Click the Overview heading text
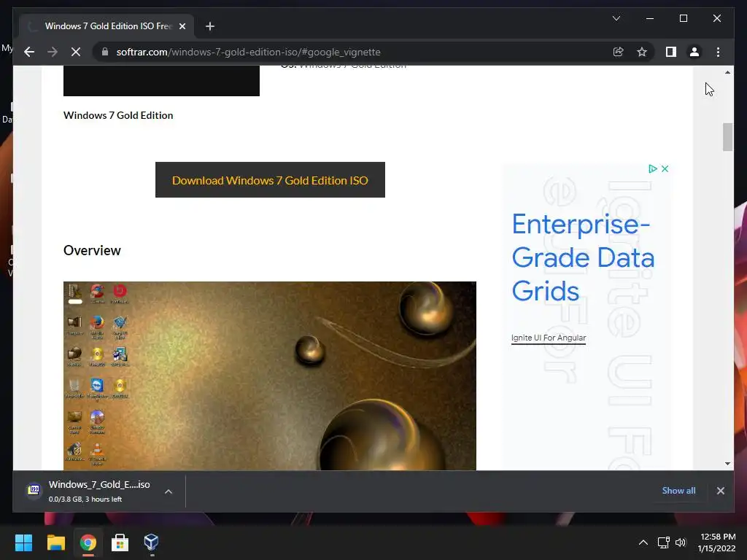 click(92, 251)
